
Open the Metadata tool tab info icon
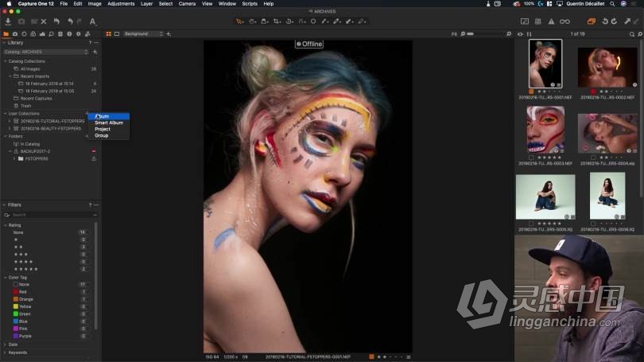click(69, 34)
